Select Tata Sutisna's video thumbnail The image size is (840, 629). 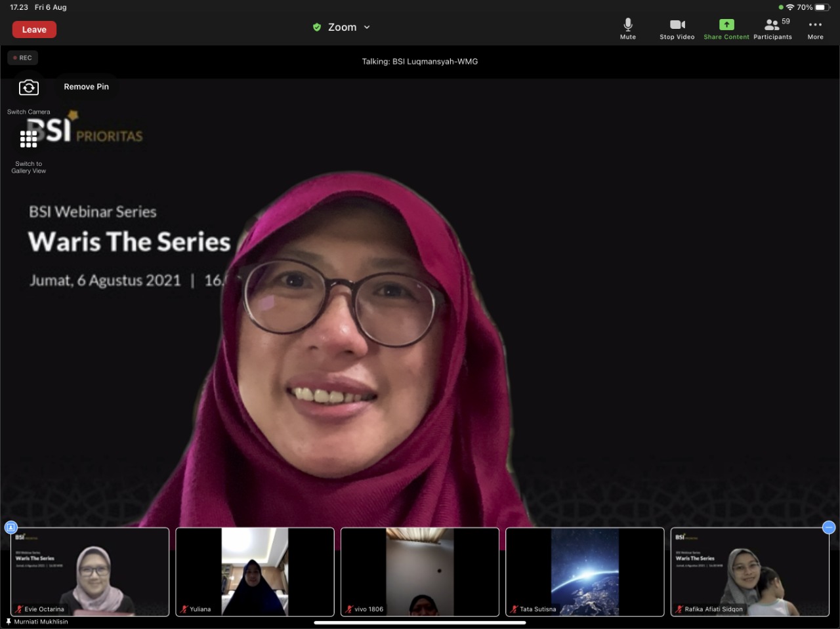[x=585, y=572]
